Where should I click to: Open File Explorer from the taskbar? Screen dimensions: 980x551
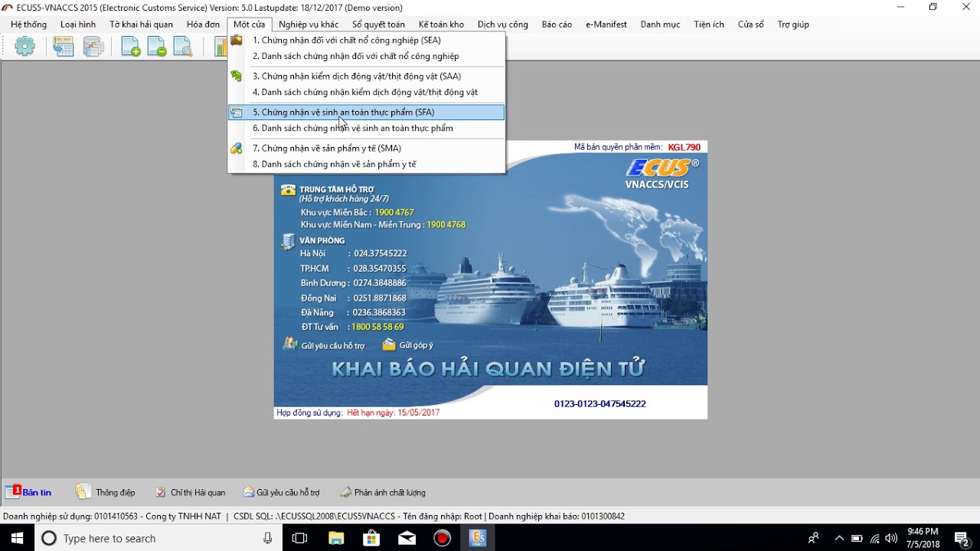pyautogui.click(x=335, y=538)
